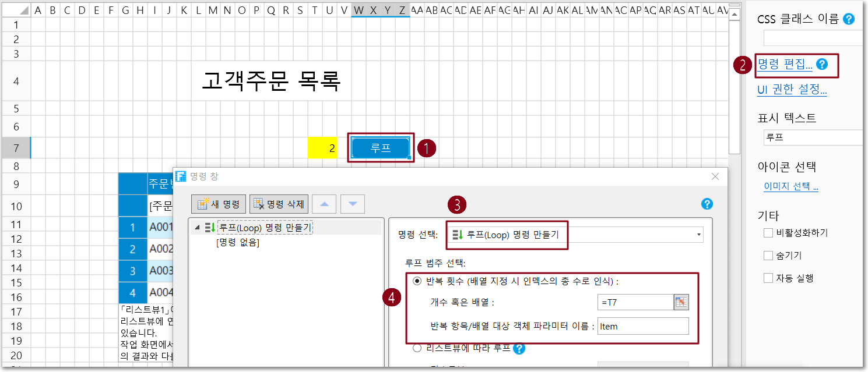Click the 새 명령 button
Image resolution: width=868 pixels, height=372 pixels.
pyautogui.click(x=219, y=204)
